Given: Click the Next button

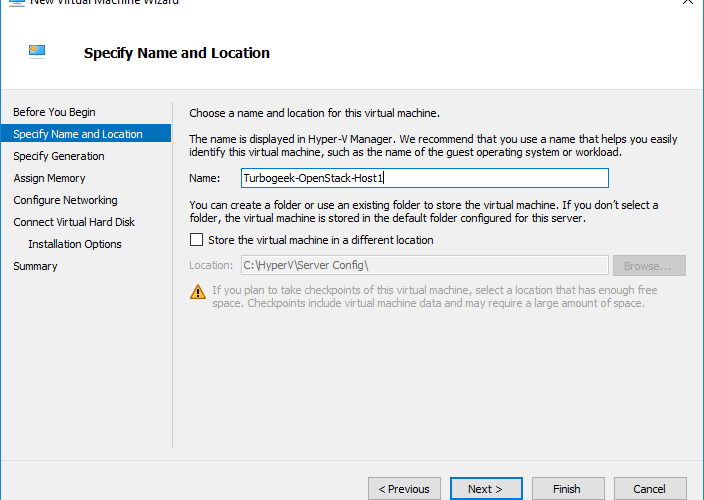Looking at the screenshot, I should 486,488.
